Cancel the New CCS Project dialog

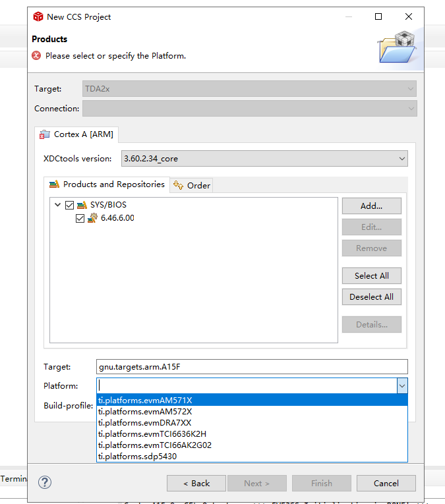point(386,483)
